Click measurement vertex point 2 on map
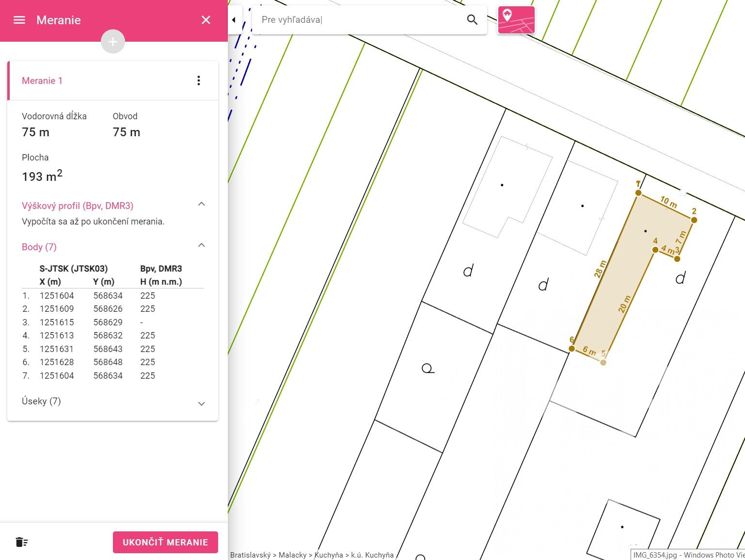The image size is (745, 560). (x=694, y=220)
